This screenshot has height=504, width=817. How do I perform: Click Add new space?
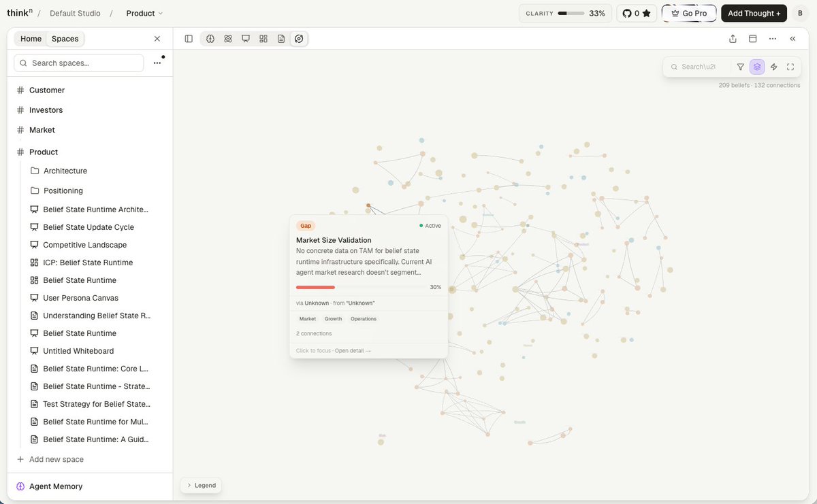50,459
